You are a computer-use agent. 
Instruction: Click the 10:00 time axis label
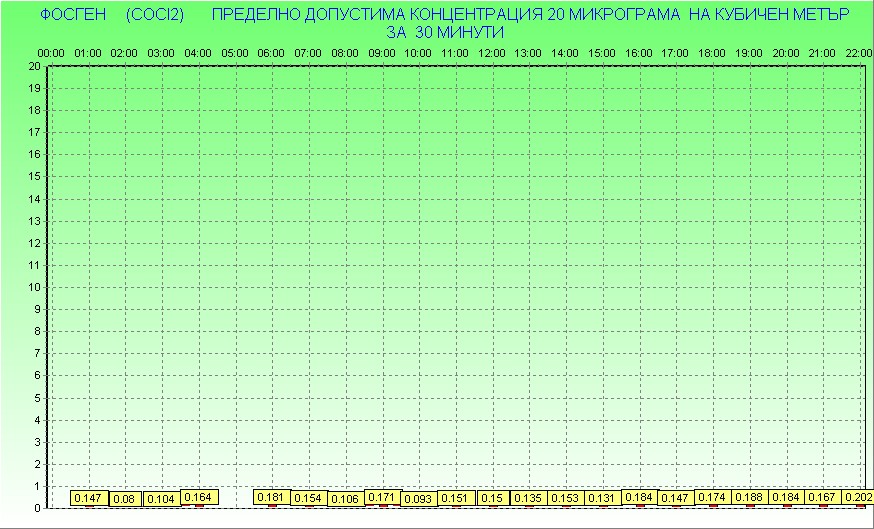point(418,54)
